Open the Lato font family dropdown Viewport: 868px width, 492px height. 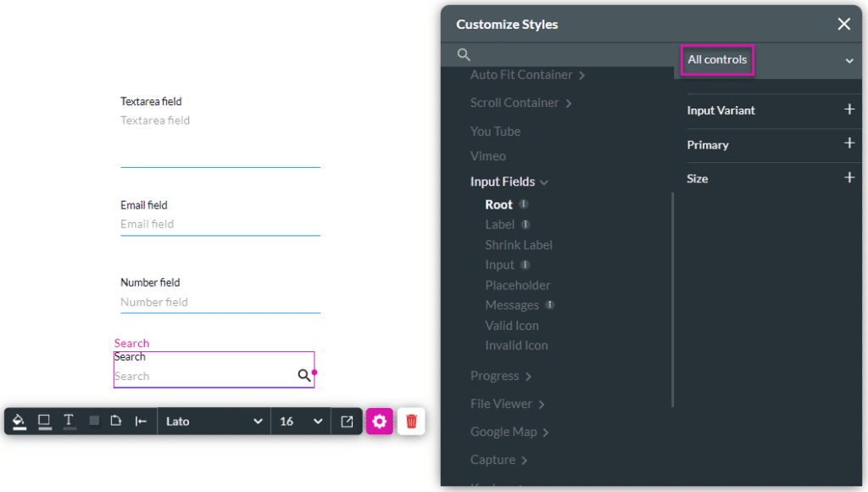tap(214, 422)
